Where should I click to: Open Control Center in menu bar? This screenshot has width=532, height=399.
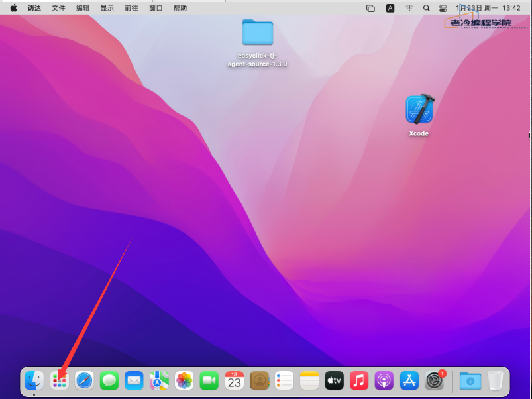[x=443, y=9]
